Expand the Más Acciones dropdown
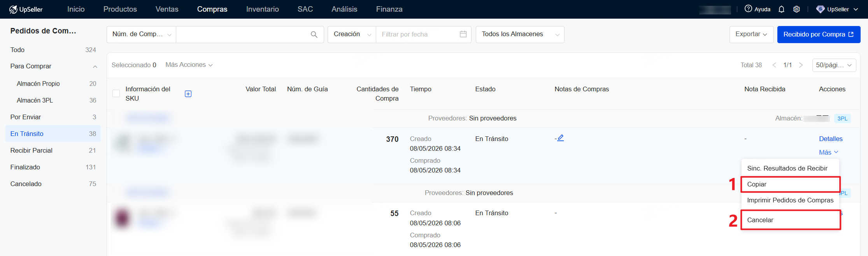 pyautogui.click(x=189, y=65)
